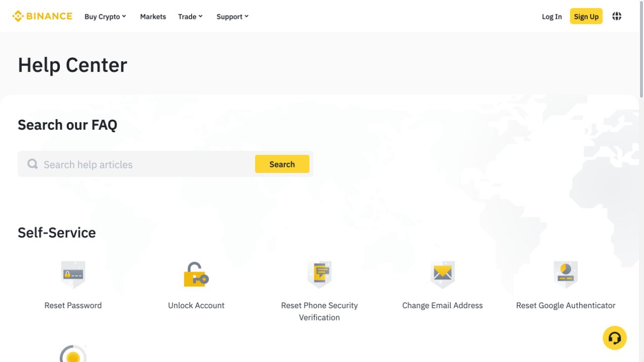Image resolution: width=644 pixels, height=362 pixels.
Task: Click the Log In link
Action: (552, 17)
